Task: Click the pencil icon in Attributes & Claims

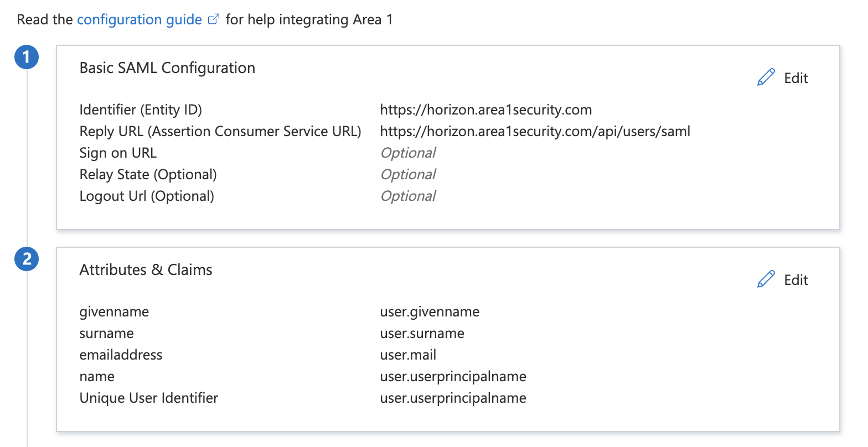Action: point(766,279)
